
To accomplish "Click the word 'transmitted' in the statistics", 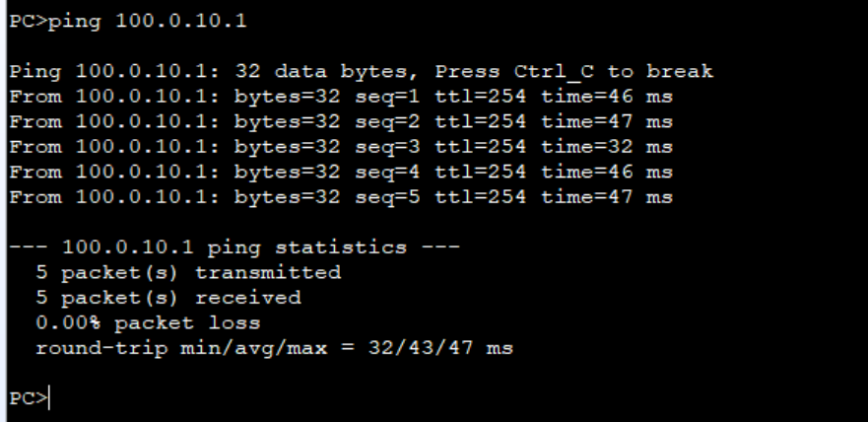I will tap(268, 273).
